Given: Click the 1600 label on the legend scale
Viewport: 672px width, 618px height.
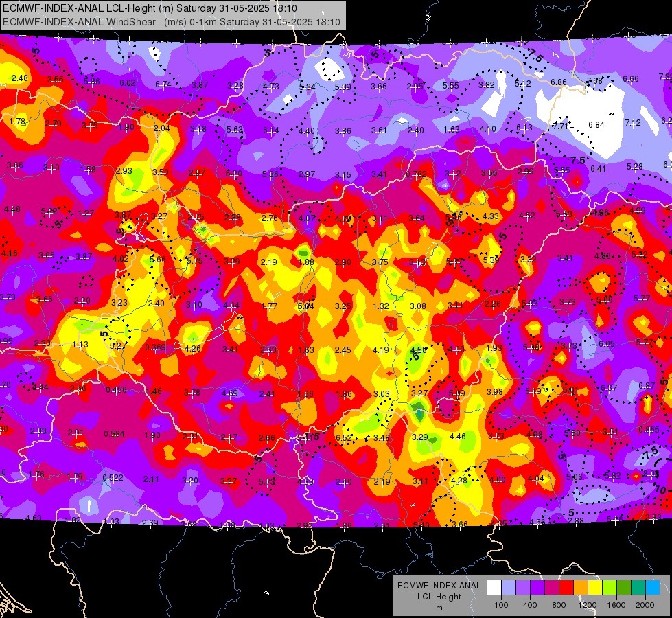Looking at the screenshot, I should (616, 605).
